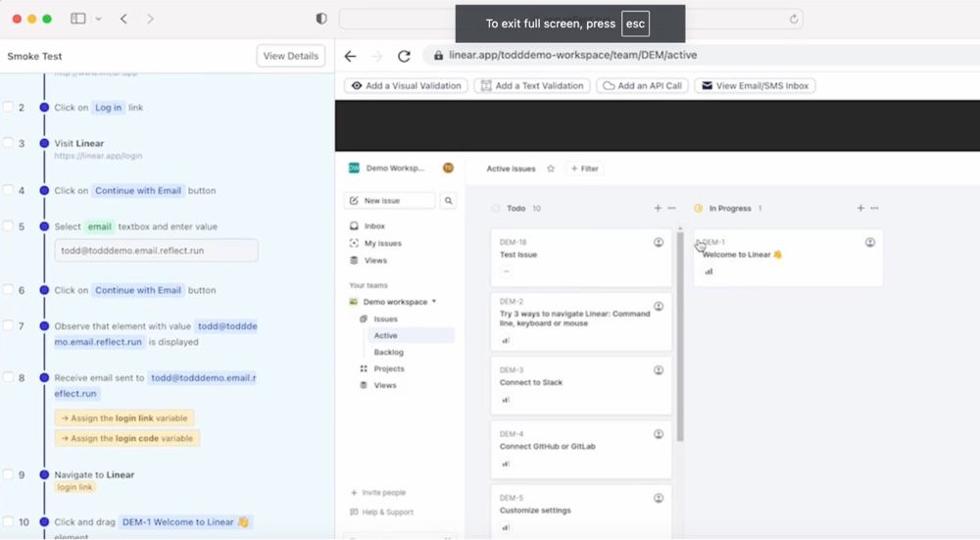The height and width of the screenshot is (540, 980).
Task: Click assignee icon on DEM-3 Connect to Slack
Action: point(659,370)
